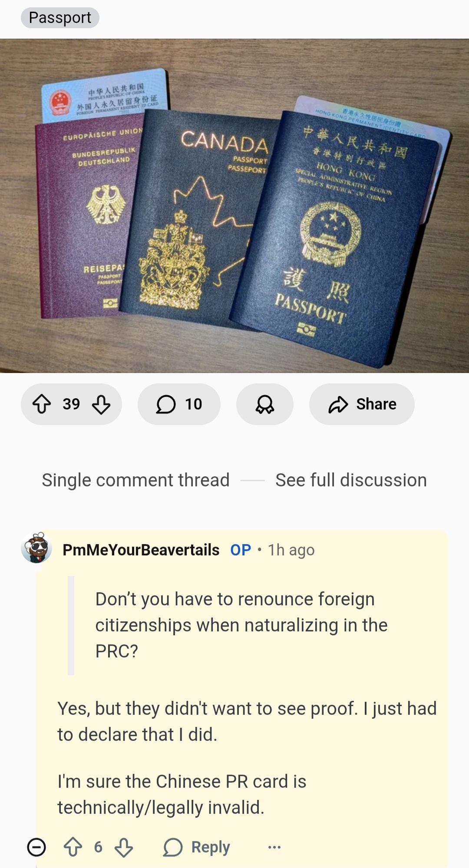
Task: Tap the quoted renounce citizenship text
Action: coord(241,625)
